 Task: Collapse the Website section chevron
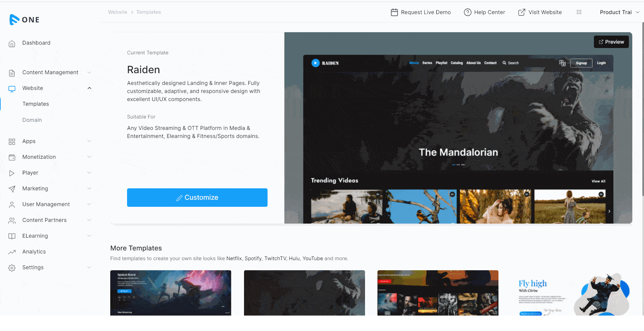[x=89, y=88]
